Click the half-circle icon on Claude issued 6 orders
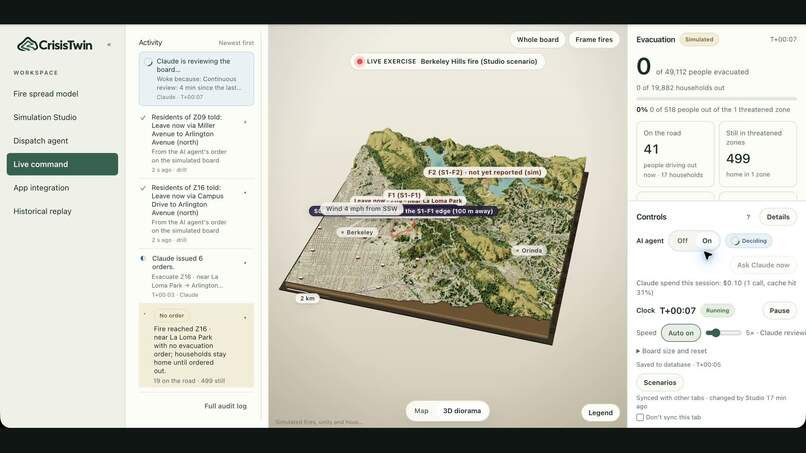806x453 pixels. 143,259
